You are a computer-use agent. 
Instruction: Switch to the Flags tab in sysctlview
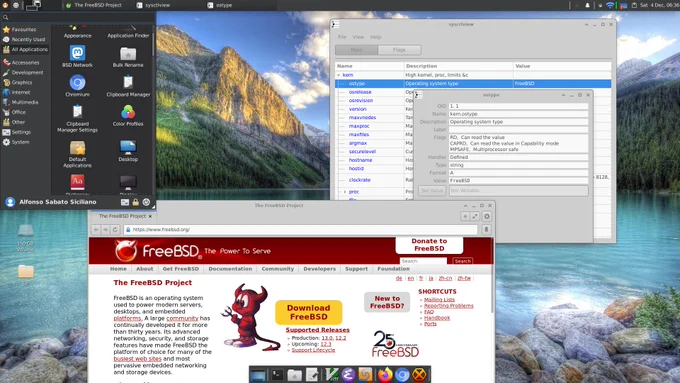[x=399, y=50]
